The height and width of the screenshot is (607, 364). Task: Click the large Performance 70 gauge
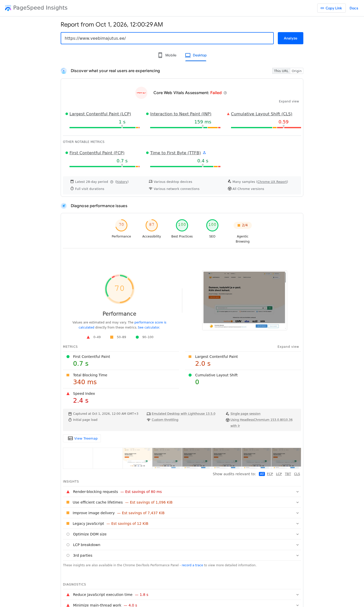(x=120, y=289)
